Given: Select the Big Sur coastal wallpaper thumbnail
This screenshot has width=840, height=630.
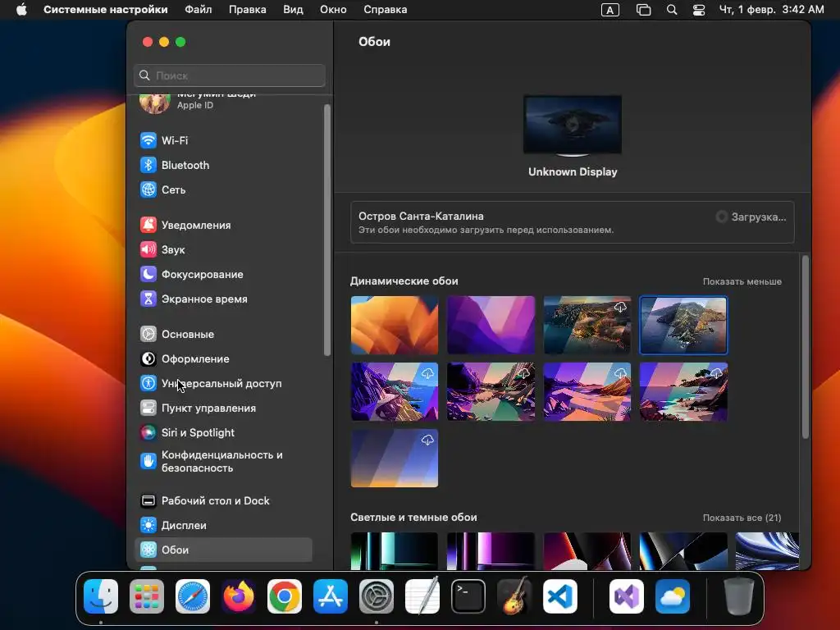Looking at the screenshot, I should coord(587,325).
